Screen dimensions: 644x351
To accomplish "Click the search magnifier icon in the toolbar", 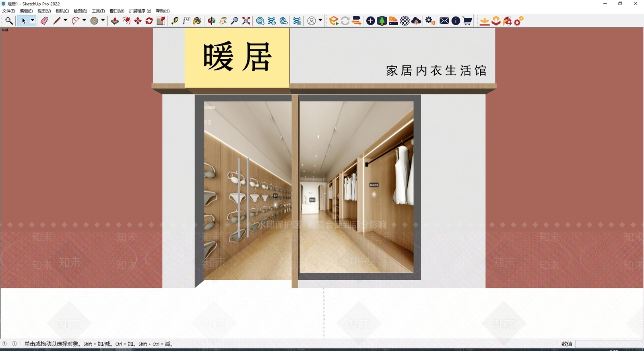I will pyautogui.click(x=9, y=21).
